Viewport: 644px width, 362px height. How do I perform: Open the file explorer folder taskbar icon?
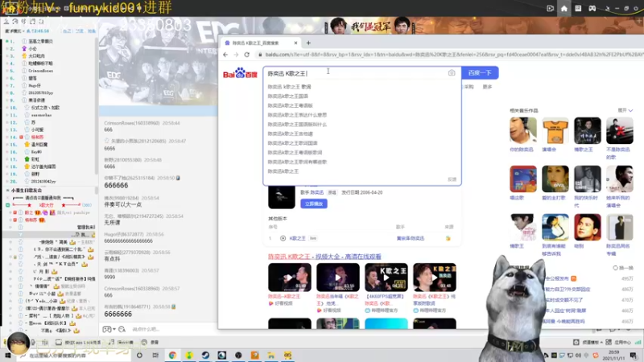tap(271, 356)
